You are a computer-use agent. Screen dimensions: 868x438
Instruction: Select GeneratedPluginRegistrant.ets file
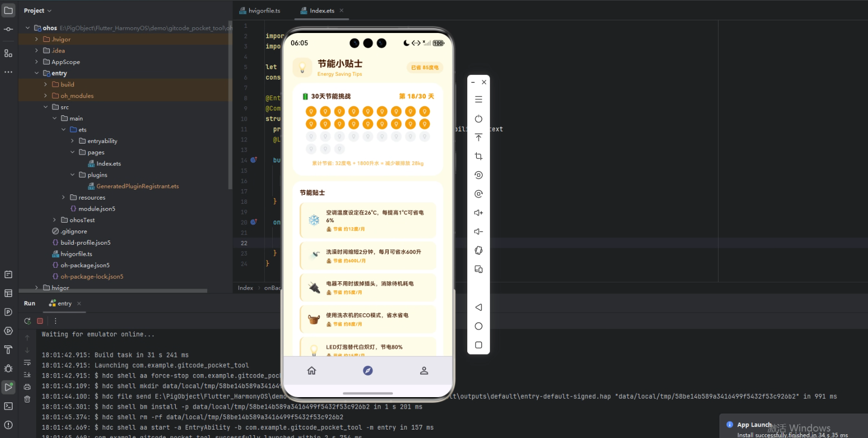[x=133, y=186]
